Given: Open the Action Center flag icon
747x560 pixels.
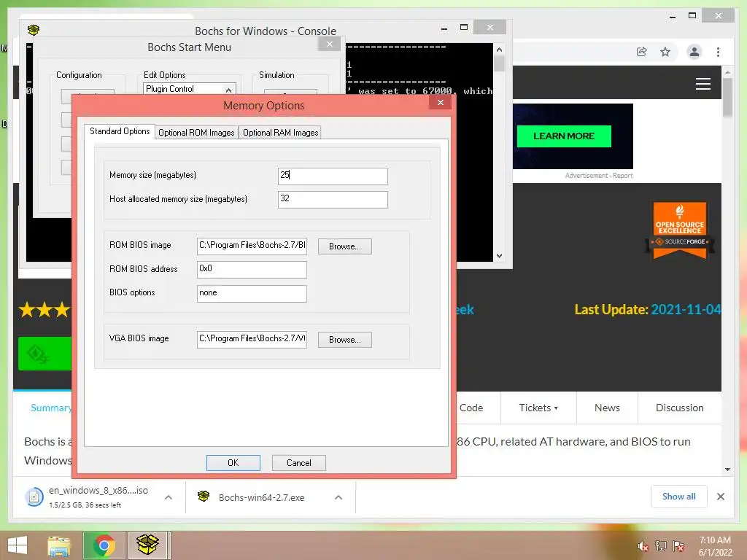Looking at the screenshot, I should (678, 546).
